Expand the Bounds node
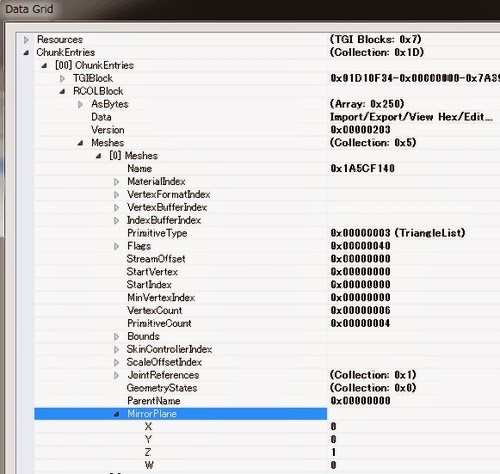Viewport: 500px width, 474px height. click(x=116, y=337)
